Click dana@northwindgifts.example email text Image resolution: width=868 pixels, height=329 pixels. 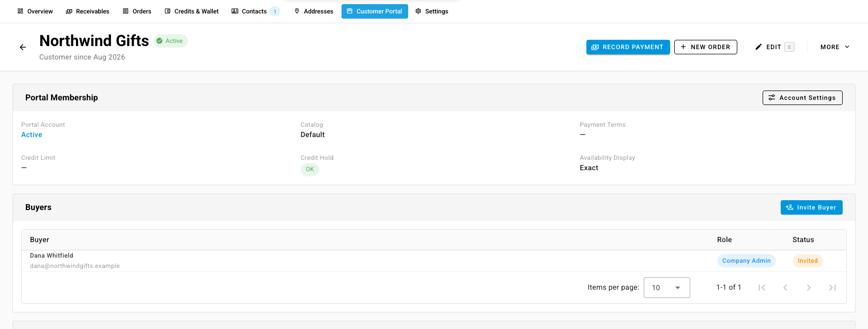(75, 266)
